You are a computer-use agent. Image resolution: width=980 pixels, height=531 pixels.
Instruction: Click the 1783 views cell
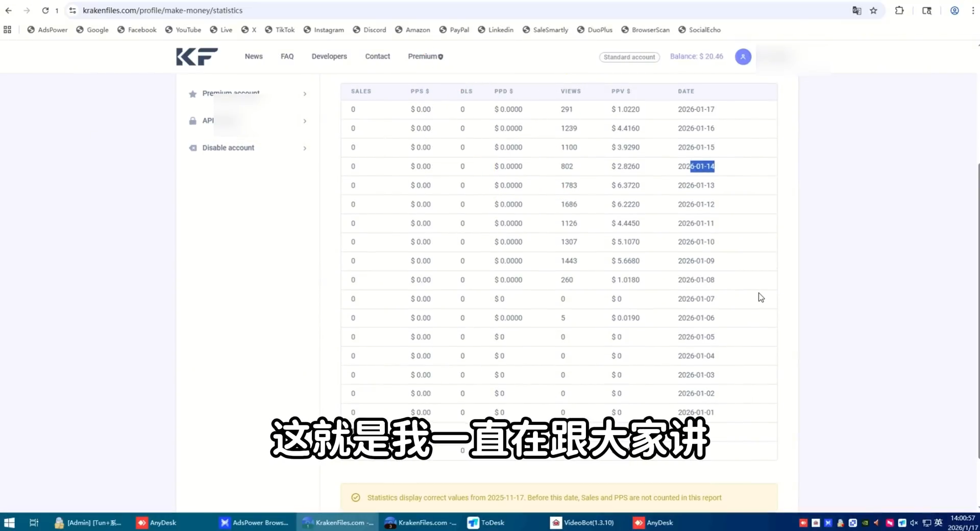click(x=569, y=185)
